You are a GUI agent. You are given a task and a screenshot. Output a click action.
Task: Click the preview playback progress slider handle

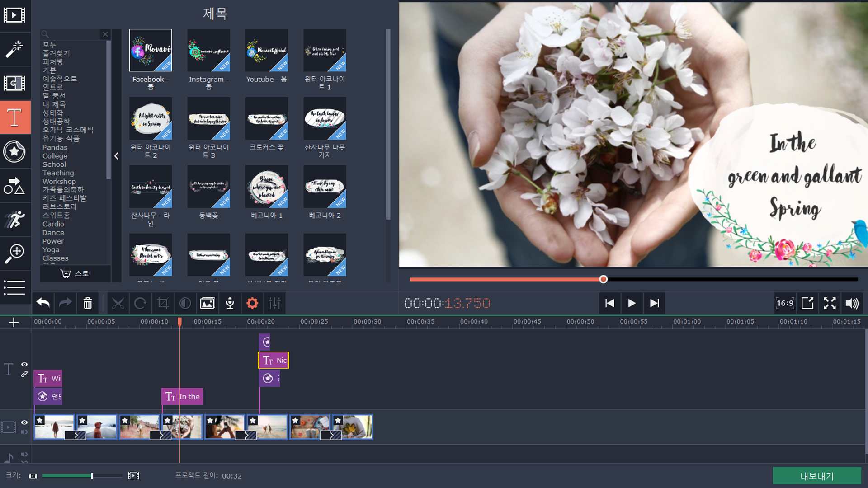(603, 279)
